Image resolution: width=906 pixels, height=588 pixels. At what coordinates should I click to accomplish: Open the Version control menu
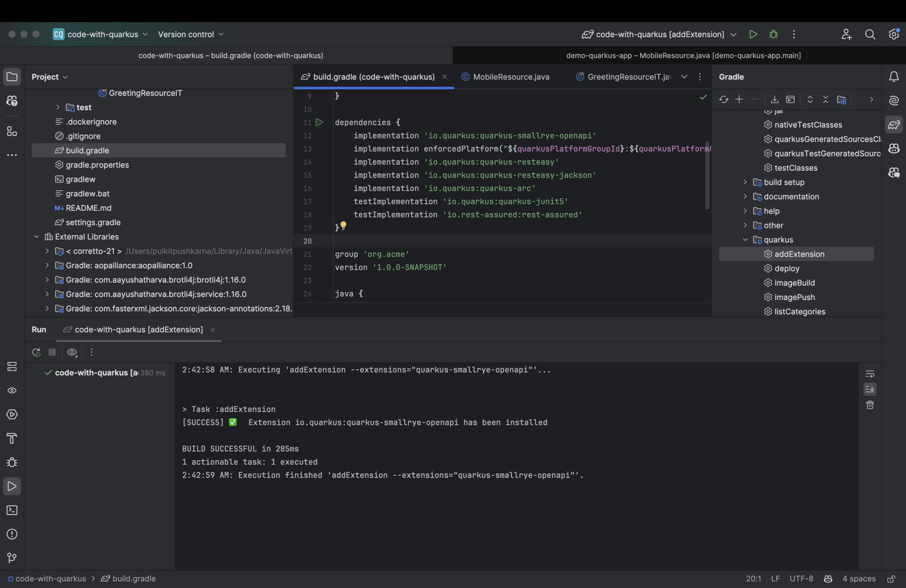click(x=190, y=34)
